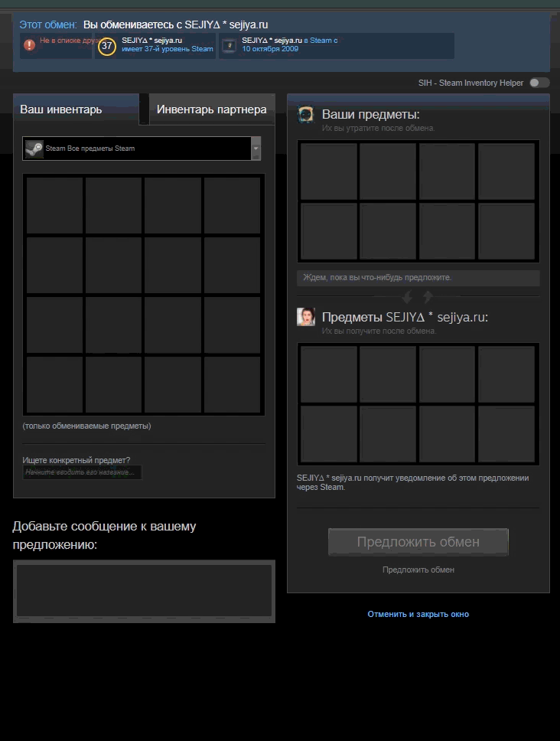Viewport: 560px width, 741px height.
Task: Open SEJIYA profile name in level box
Action: click(x=151, y=40)
